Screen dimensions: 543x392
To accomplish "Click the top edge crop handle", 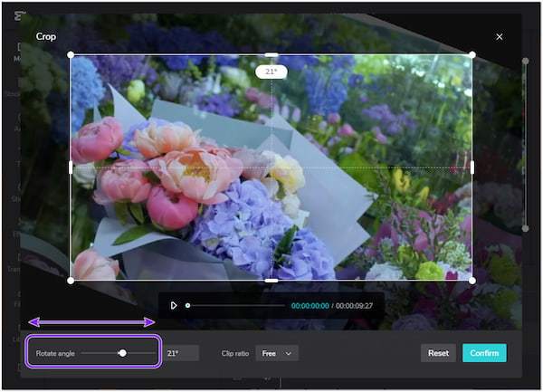I will 271,54.
